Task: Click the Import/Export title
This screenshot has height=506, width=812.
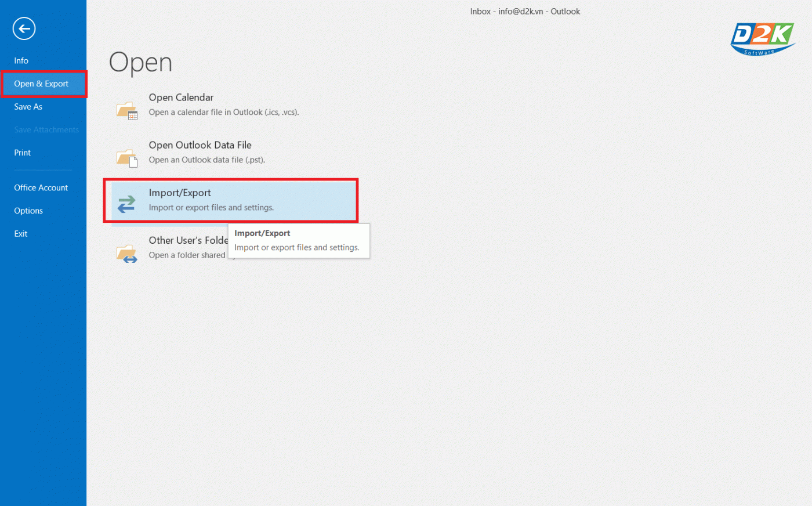Action: (x=180, y=193)
